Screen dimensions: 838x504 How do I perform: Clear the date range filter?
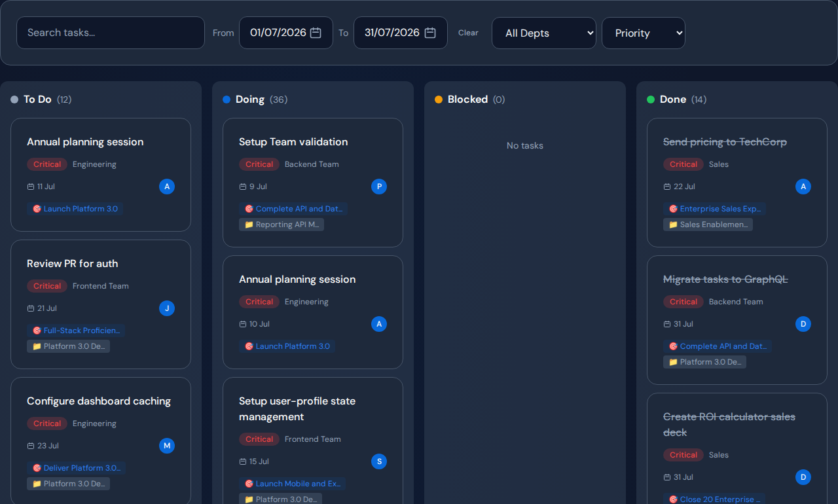(468, 33)
